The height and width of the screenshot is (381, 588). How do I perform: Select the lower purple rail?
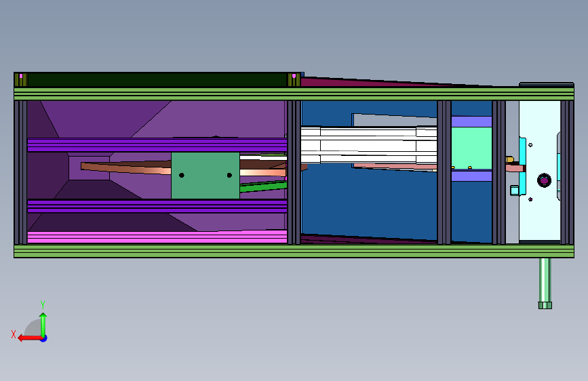[157, 206]
